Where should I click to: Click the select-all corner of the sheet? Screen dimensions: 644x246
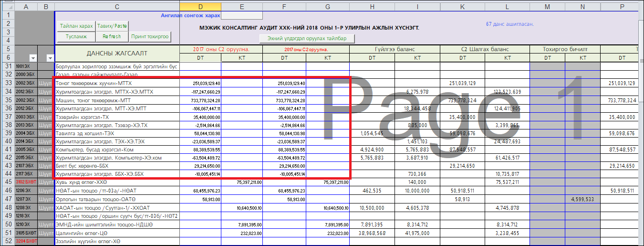click(x=7, y=6)
